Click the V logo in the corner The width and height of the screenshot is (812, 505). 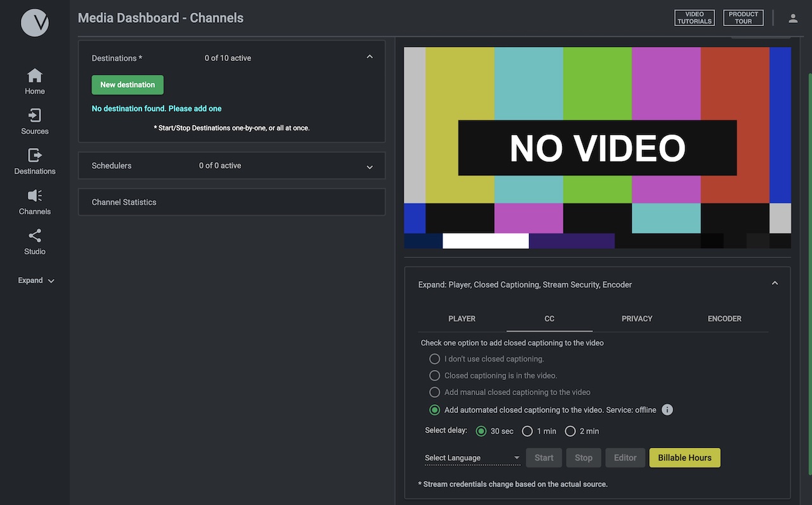(34, 22)
